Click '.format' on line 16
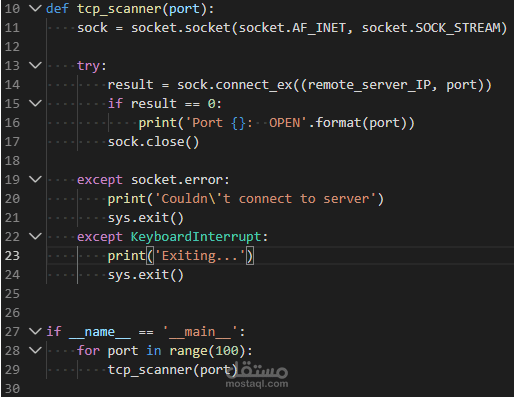This screenshot has height=397, width=514. [x=335, y=123]
